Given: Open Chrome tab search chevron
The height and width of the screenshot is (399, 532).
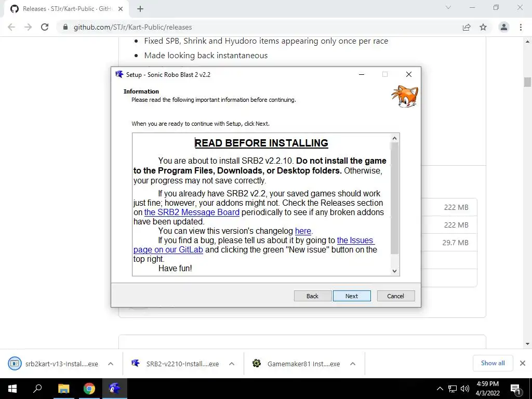Looking at the screenshot, I should tap(448, 7).
